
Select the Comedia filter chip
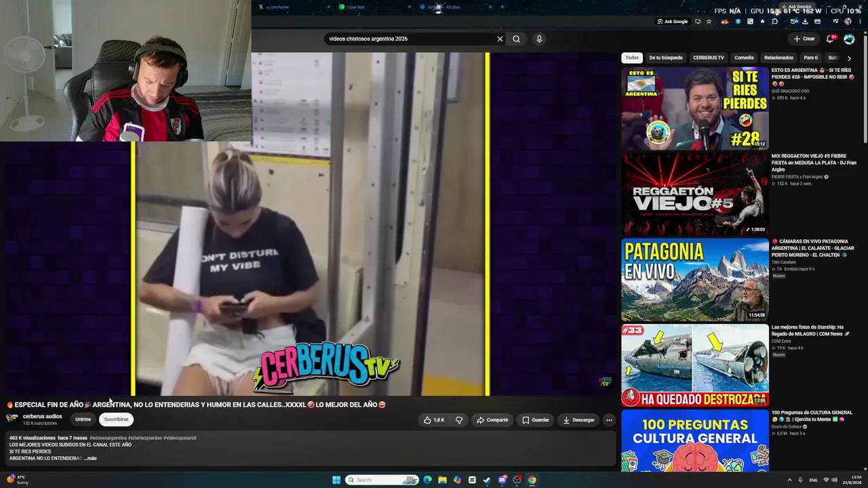[744, 58]
